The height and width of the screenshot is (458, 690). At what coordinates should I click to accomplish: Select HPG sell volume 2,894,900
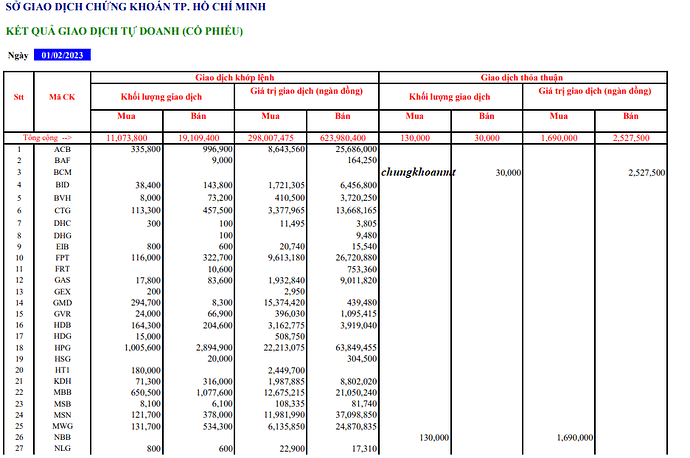pyautogui.click(x=214, y=348)
